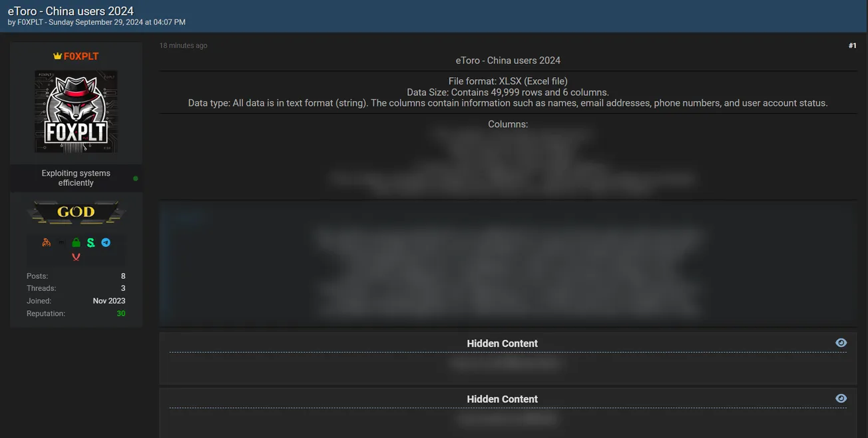Reveal first Hidden Content via eye icon
868x438 pixels.
[841, 342]
